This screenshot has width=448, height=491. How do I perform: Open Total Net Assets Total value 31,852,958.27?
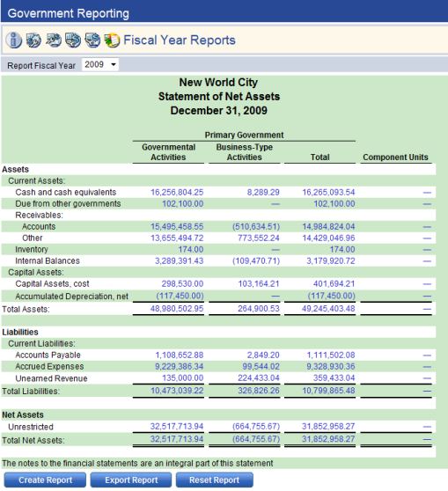click(328, 439)
